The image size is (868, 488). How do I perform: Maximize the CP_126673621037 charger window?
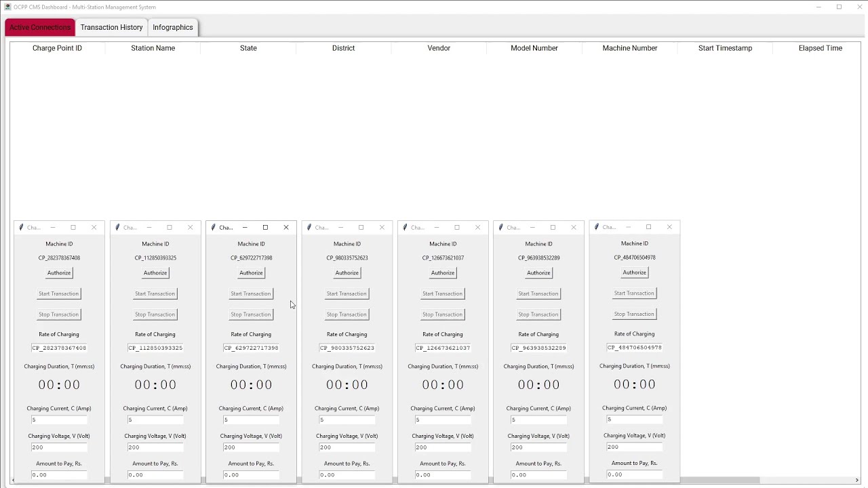(x=457, y=228)
